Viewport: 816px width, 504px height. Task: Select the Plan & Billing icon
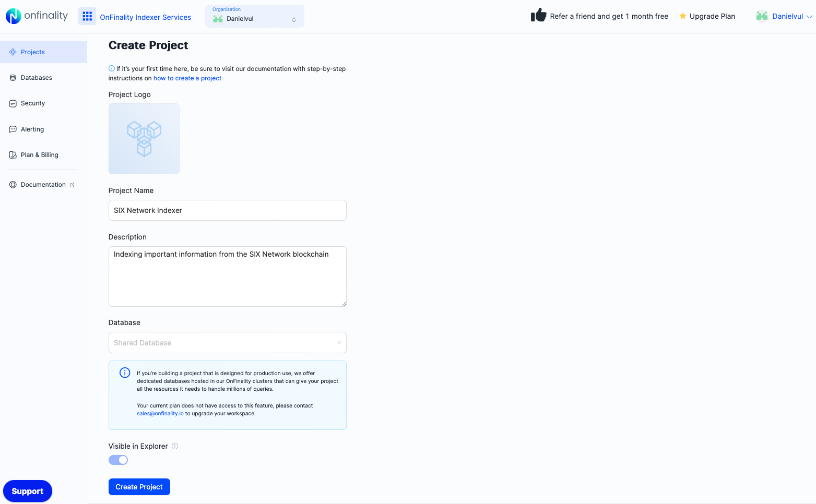tap(12, 154)
